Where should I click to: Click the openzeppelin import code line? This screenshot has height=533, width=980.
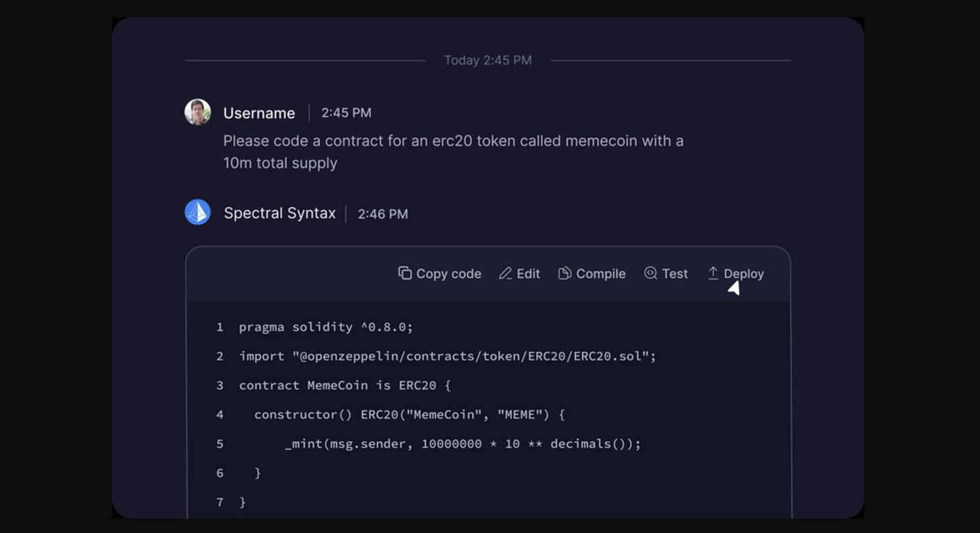[x=448, y=356]
